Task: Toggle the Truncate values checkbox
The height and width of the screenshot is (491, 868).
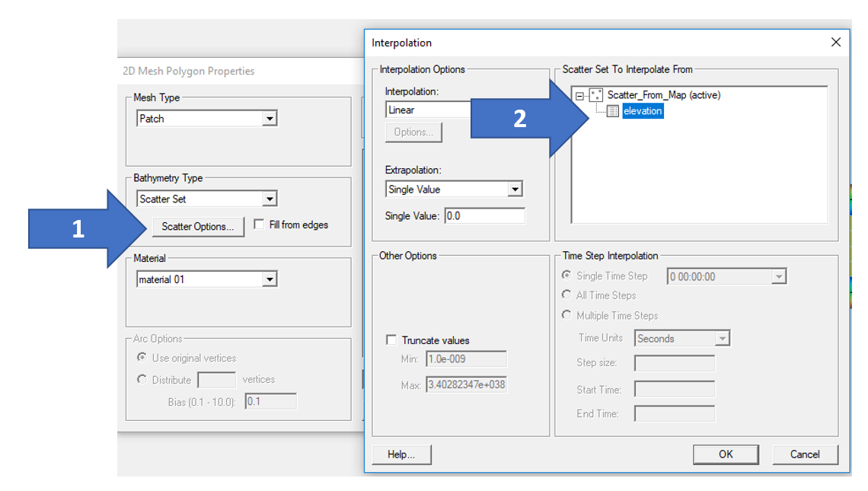Action: pyautogui.click(x=391, y=340)
